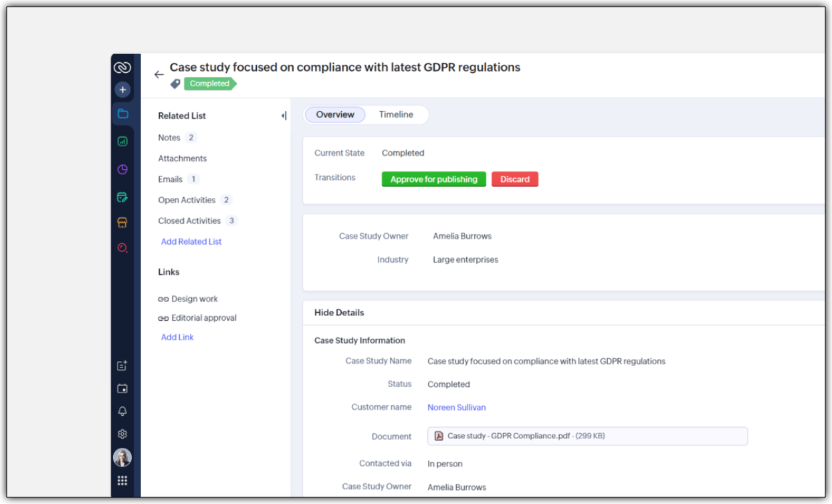Click the add note icon in sidebar
Viewport: 832px width, 504px height.
coord(122,366)
